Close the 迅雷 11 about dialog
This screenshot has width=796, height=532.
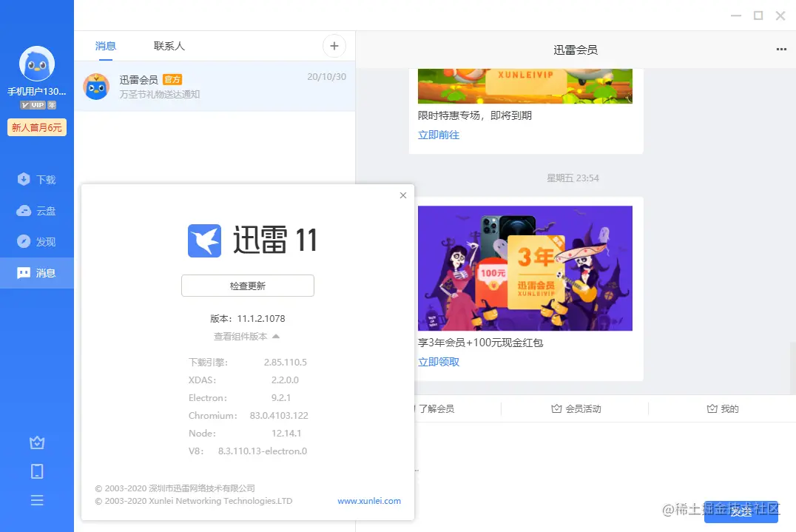click(x=403, y=195)
